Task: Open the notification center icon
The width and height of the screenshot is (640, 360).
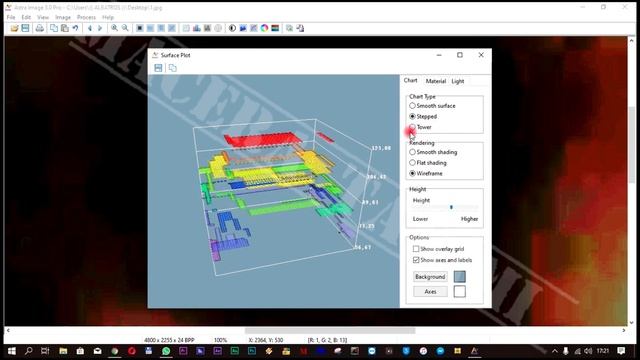Action: pos(621,351)
